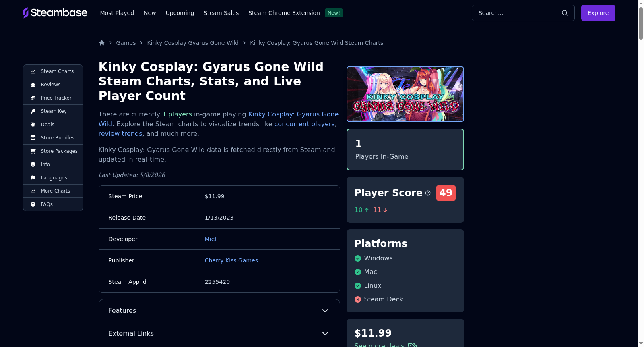
Task: Click the Linux green checkmark icon
Action: [358, 286]
